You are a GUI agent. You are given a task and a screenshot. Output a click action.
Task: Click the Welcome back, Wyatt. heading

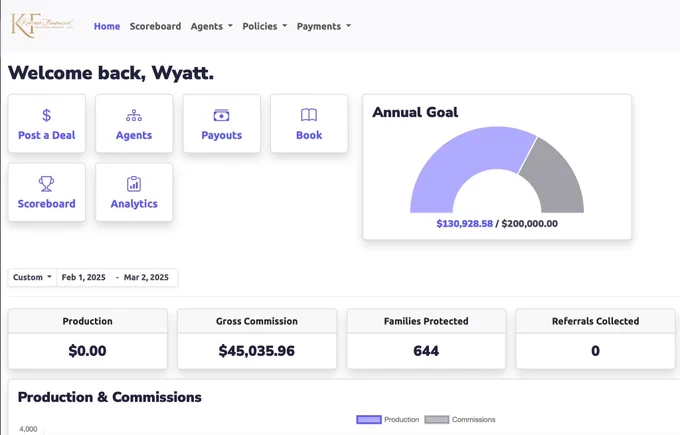pyautogui.click(x=111, y=73)
